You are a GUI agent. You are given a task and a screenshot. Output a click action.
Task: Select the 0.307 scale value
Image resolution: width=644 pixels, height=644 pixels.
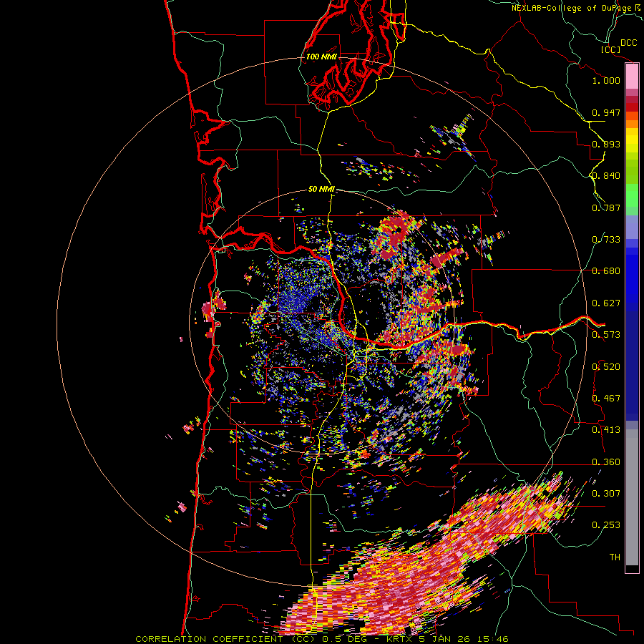point(606,494)
